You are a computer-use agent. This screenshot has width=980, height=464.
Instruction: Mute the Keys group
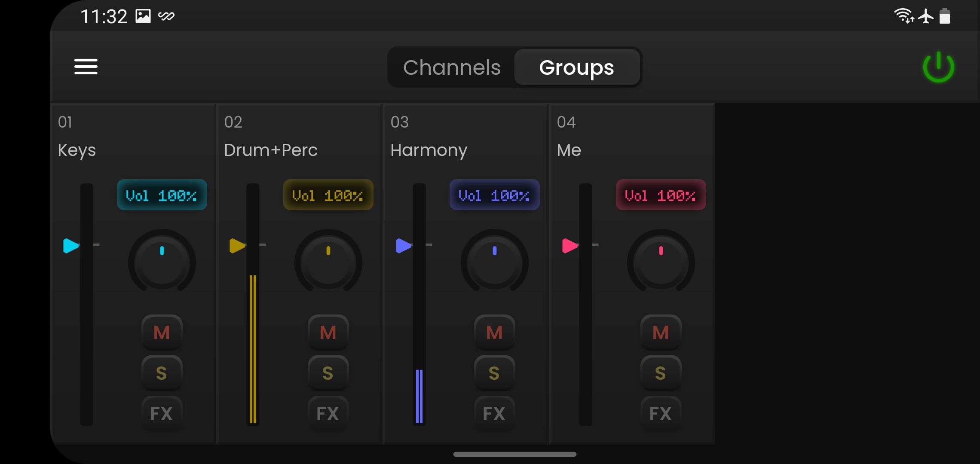(162, 333)
